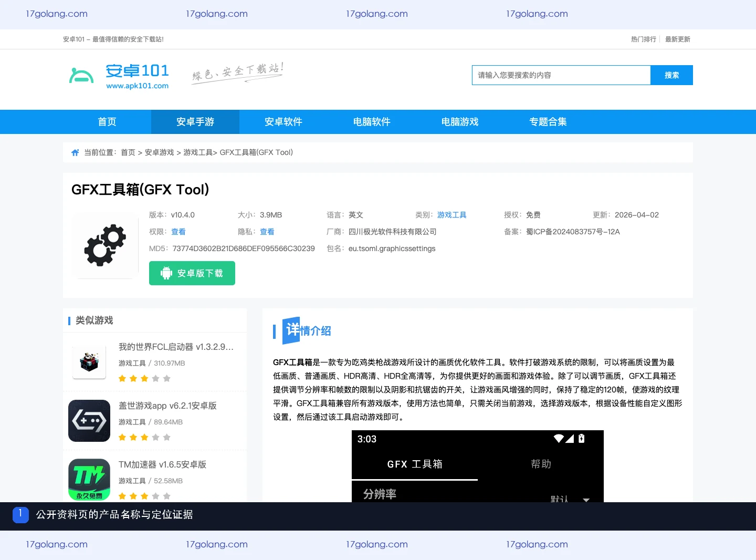Click the www.apk101.com text under logo
Screen dimensions: 756x560
(x=138, y=86)
